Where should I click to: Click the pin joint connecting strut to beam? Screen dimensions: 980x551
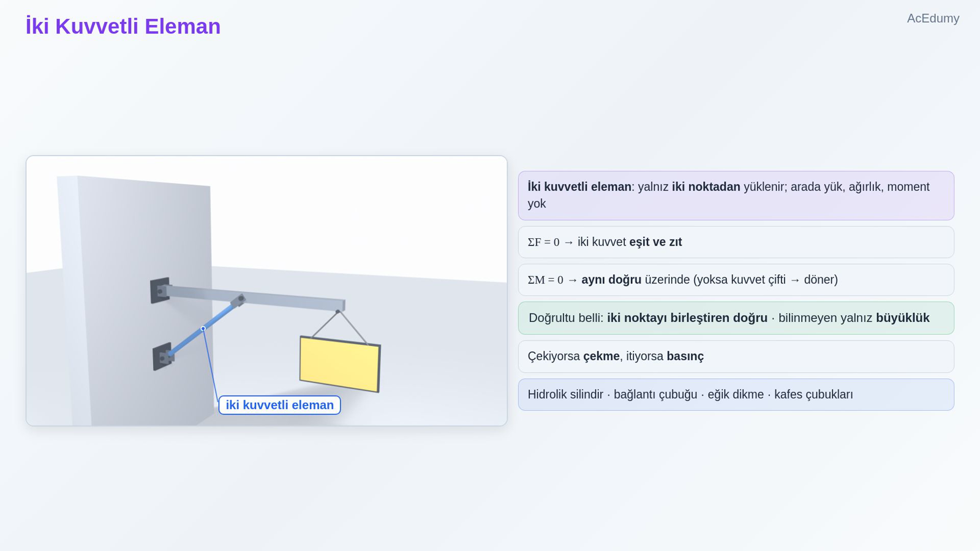(x=240, y=299)
